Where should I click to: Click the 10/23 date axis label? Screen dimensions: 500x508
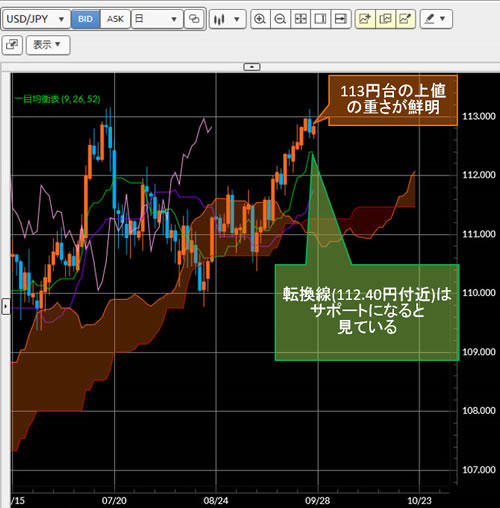(x=419, y=501)
